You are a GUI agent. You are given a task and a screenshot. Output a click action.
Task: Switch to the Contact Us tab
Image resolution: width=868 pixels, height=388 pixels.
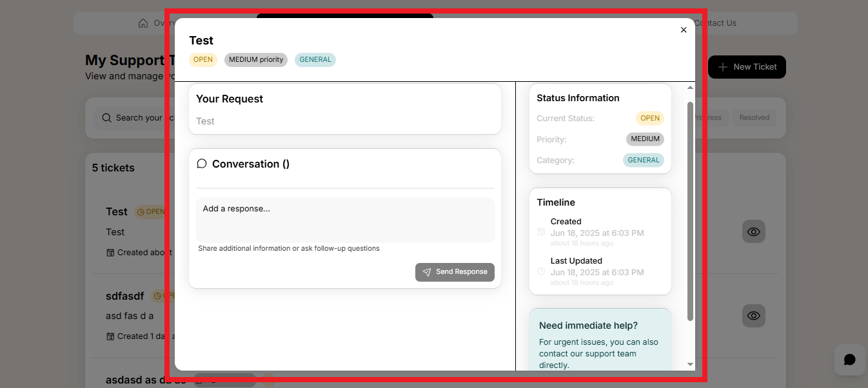pos(715,23)
